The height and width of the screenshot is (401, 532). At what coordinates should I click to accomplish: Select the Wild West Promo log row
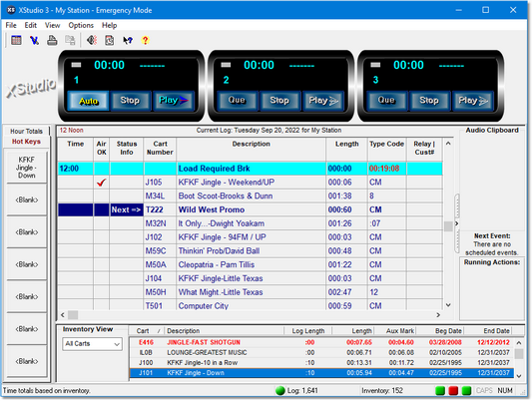251,209
